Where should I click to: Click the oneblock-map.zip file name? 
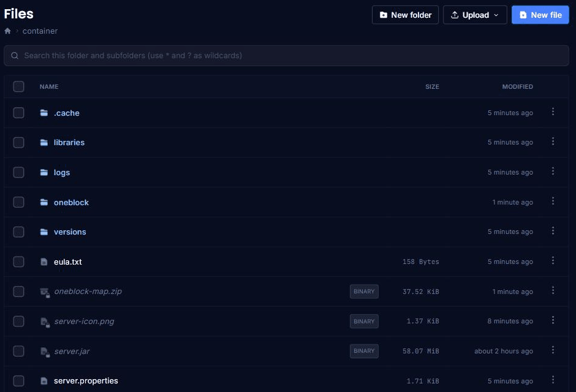[88, 292]
